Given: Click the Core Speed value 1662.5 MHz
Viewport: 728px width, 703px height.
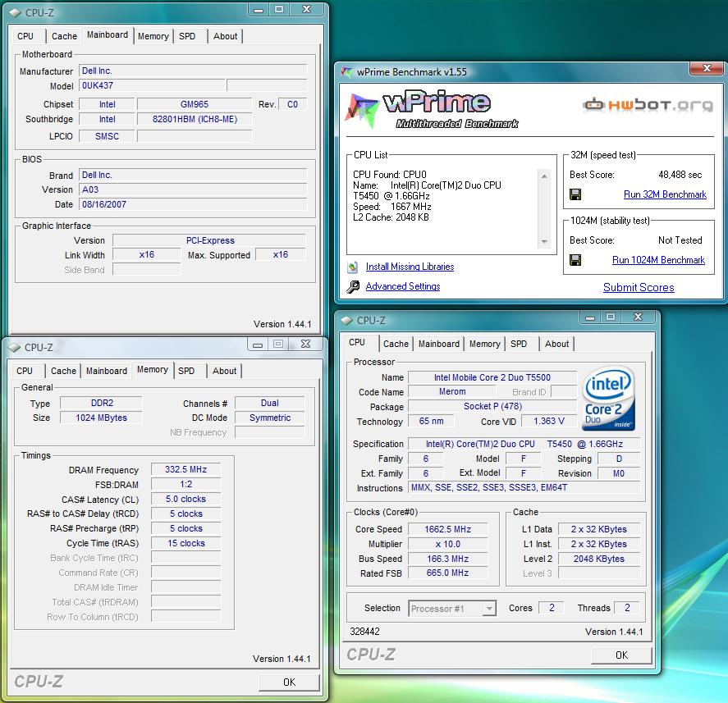Looking at the screenshot, I should 447,529.
